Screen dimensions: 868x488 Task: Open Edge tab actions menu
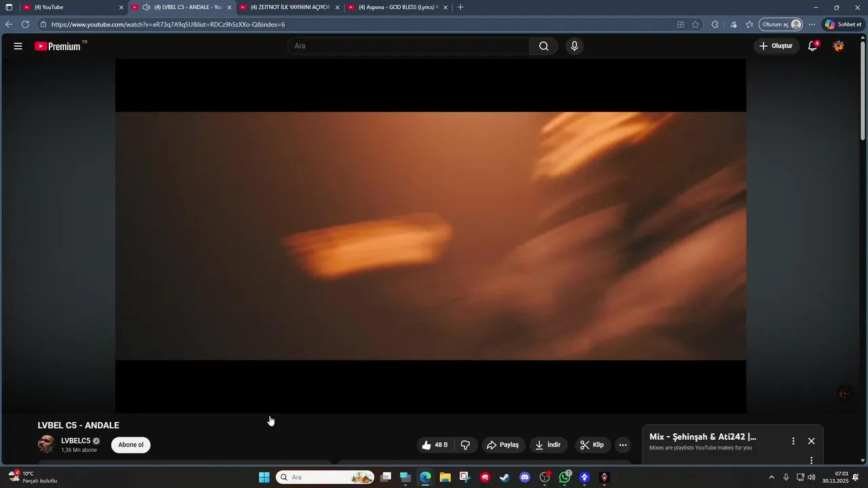(9, 7)
